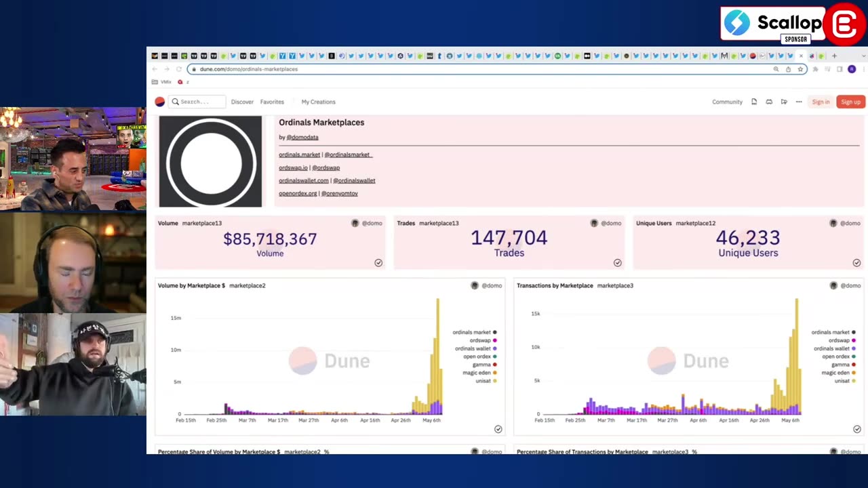Click @domo avatar on Transactions by Marketplace chart
The width and height of the screenshot is (868, 488).
click(x=833, y=285)
